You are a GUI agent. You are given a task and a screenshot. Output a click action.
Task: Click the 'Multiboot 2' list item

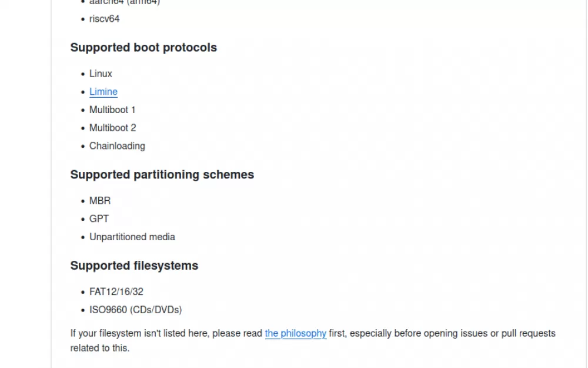pos(112,128)
